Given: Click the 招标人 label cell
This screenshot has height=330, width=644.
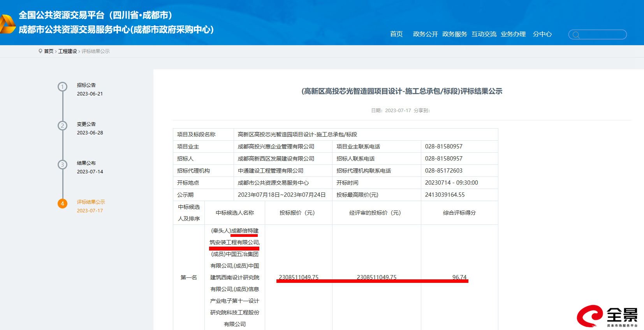Looking at the screenshot, I should pos(203,159).
